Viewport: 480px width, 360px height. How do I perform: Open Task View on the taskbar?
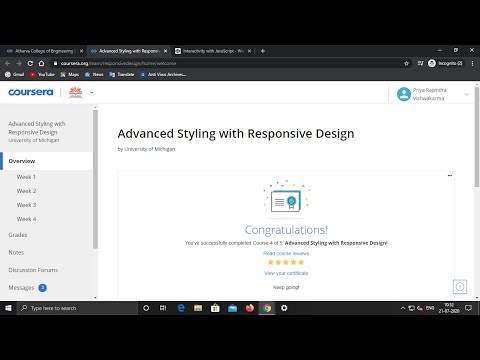click(x=163, y=308)
